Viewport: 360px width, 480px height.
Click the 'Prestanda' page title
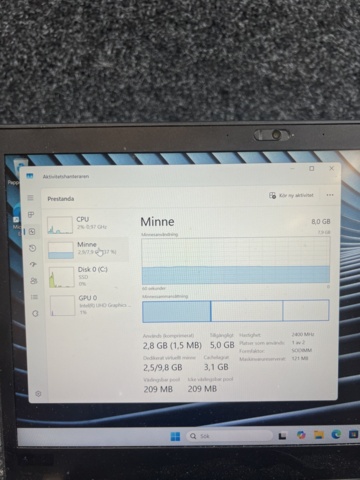pos(61,199)
